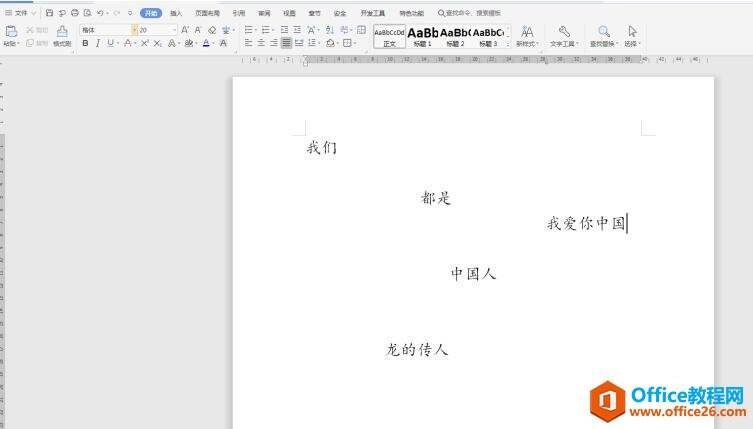Open the 查找替换 dropdown

point(604,37)
